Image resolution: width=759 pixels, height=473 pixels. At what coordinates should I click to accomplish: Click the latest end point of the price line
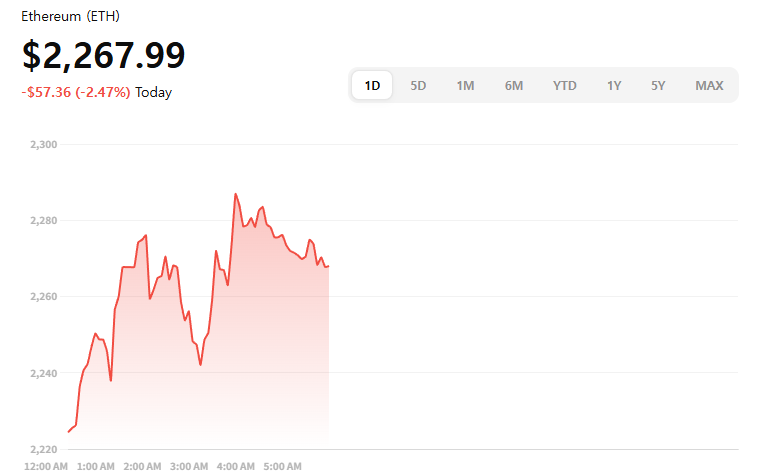pos(328,266)
